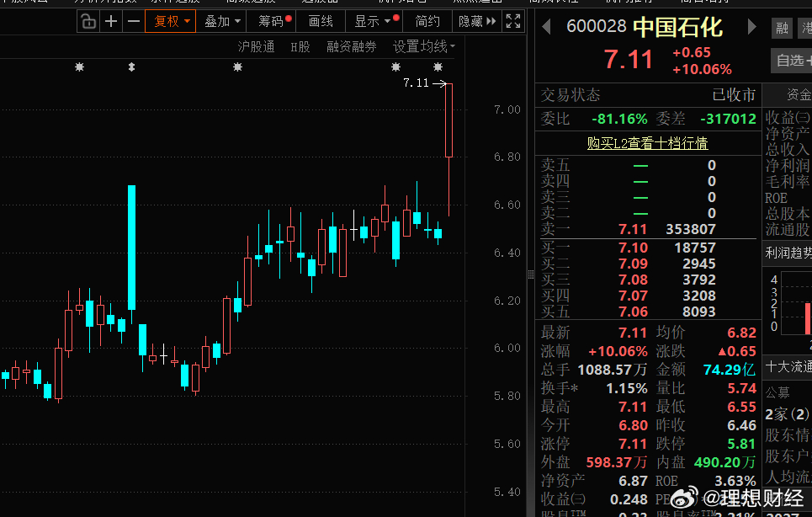Open the 购买L2查看十档行情 link
Screen dimensions: 812x517
[x=647, y=143]
